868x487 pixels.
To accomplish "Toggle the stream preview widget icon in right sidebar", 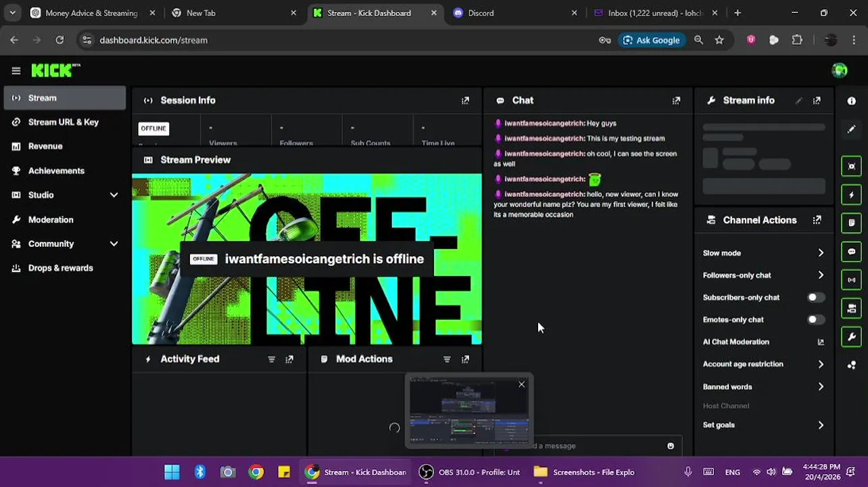I will (x=852, y=166).
